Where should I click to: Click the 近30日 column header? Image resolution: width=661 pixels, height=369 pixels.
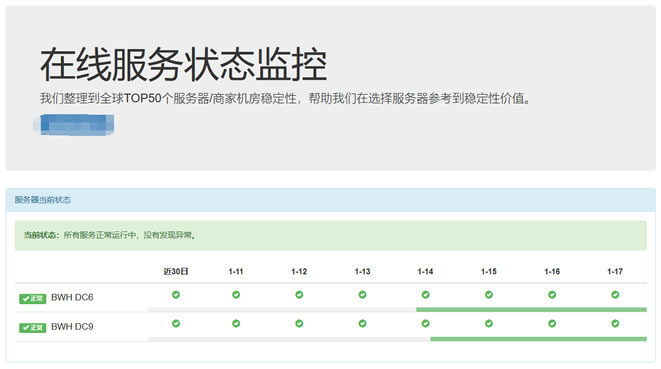[x=176, y=272]
